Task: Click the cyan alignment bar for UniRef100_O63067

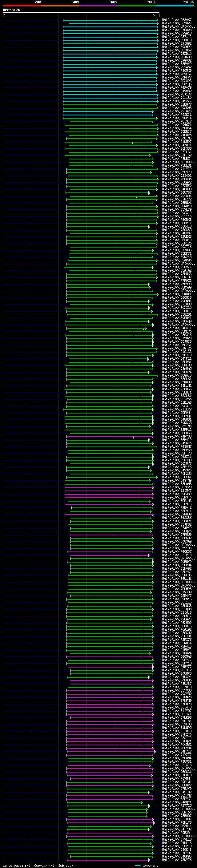Action: pyautogui.click(x=111, y=20)
